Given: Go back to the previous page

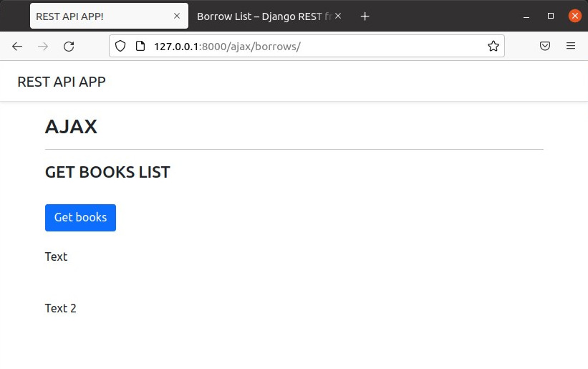Looking at the screenshot, I should (x=17, y=47).
